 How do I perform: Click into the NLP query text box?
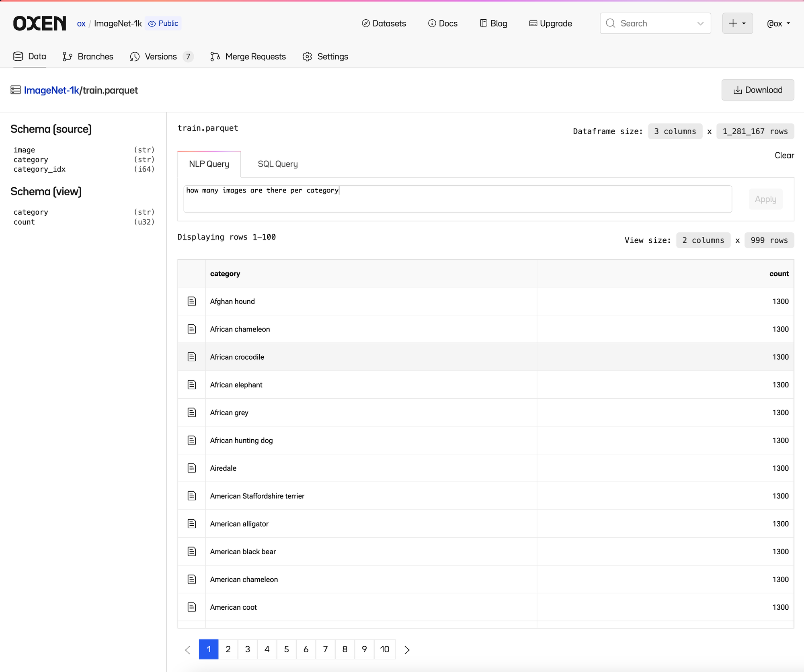click(x=457, y=199)
